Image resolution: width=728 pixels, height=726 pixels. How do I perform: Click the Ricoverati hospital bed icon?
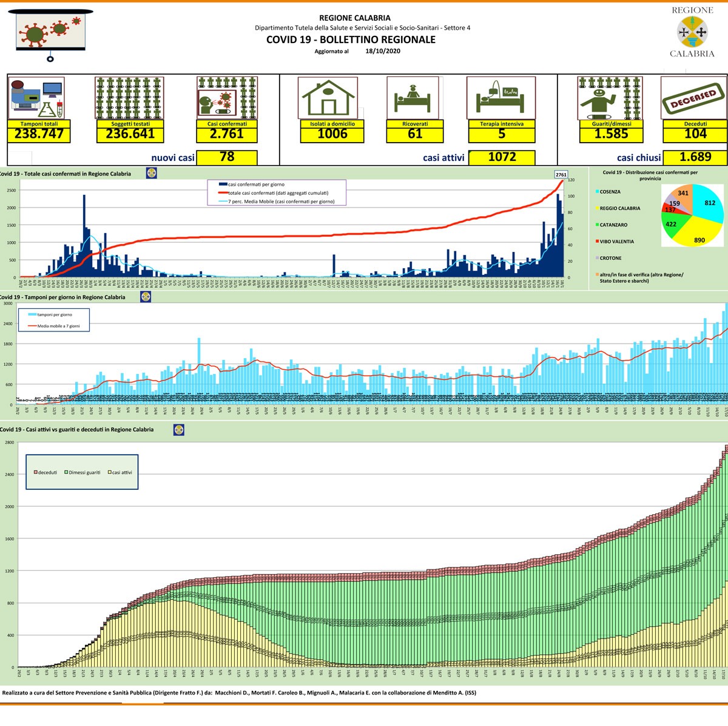(413, 98)
